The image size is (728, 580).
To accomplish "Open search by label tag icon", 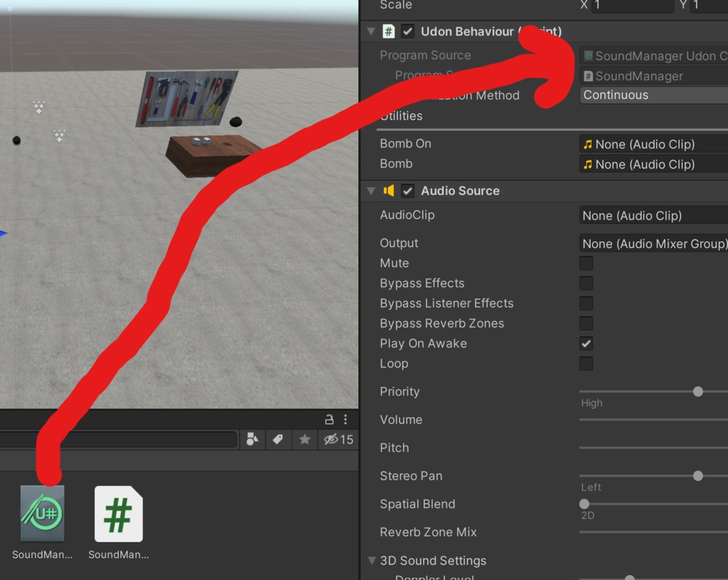I will point(278,439).
